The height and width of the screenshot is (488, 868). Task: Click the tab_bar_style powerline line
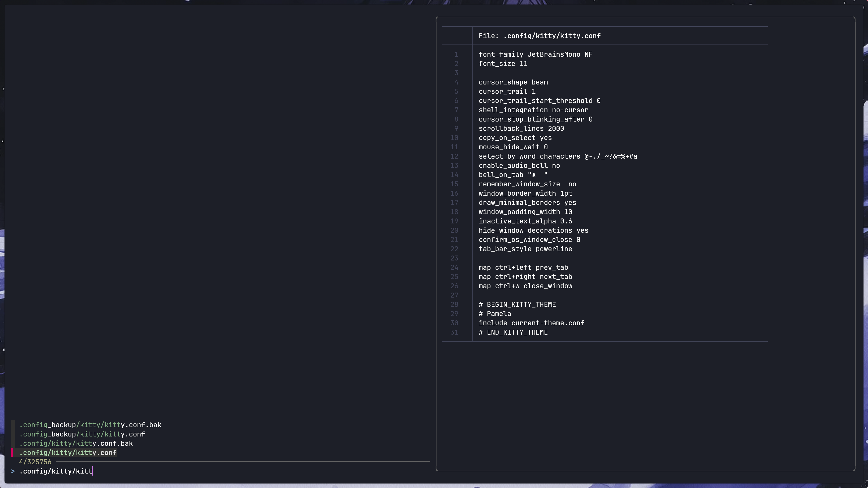[x=525, y=249]
